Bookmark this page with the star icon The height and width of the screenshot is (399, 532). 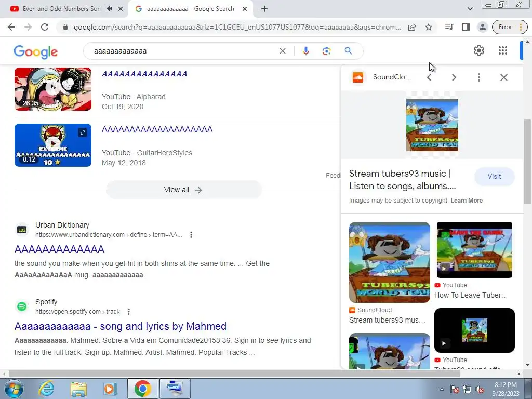429,27
